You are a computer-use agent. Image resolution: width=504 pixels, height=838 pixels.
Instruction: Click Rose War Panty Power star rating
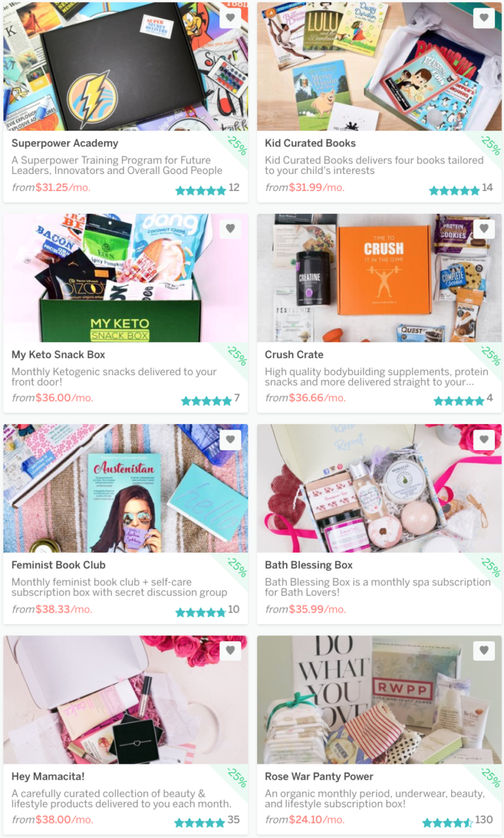[x=448, y=822]
